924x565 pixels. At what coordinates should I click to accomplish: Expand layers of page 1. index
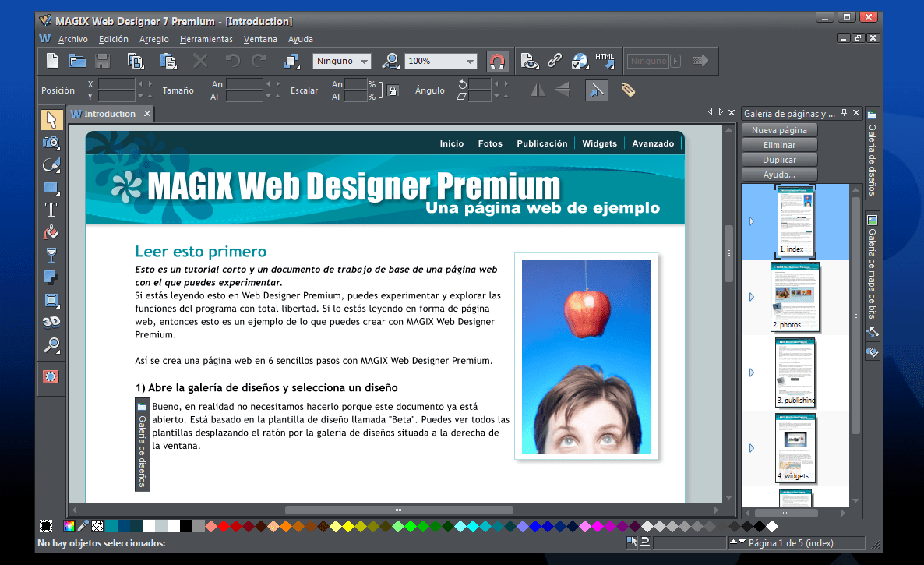[x=751, y=221]
